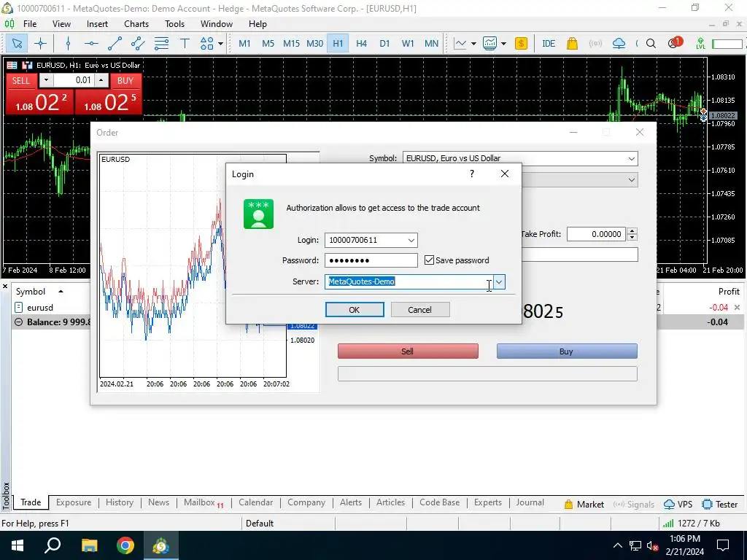Open the Tester panel button
The height and width of the screenshot is (560, 747).
[x=720, y=505]
